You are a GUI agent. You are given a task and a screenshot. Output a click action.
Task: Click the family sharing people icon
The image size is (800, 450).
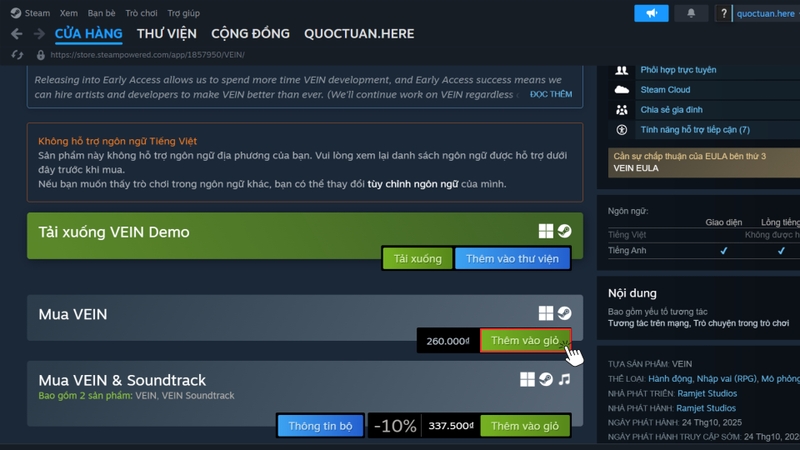(x=621, y=110)
